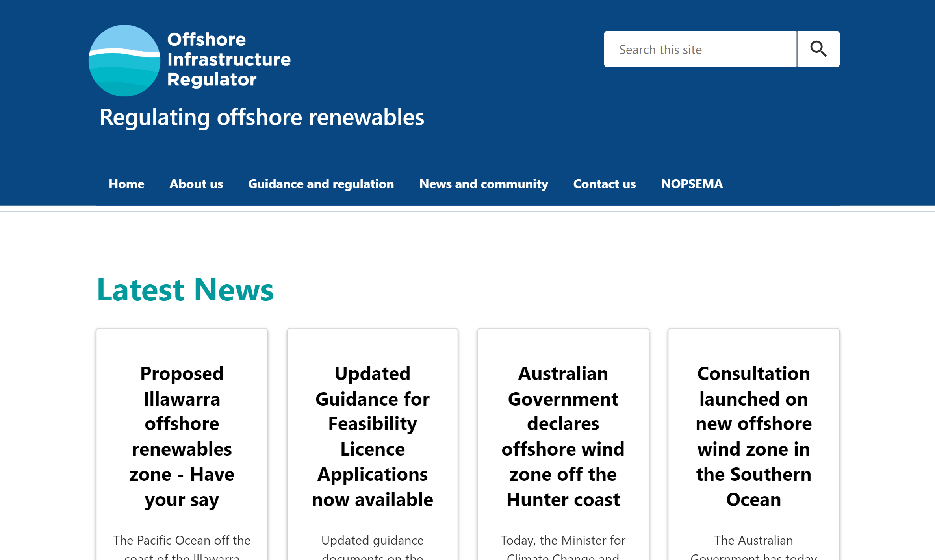935x560 pixels.
Task: Go to the About us page
Action: tap(196, 184)
